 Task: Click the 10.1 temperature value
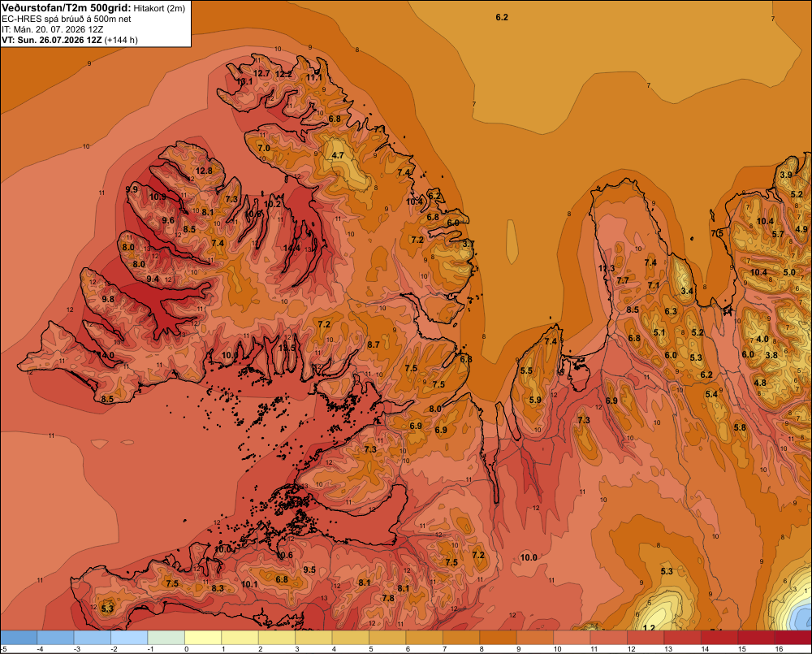pyautogui.click(x=249, y=584)
